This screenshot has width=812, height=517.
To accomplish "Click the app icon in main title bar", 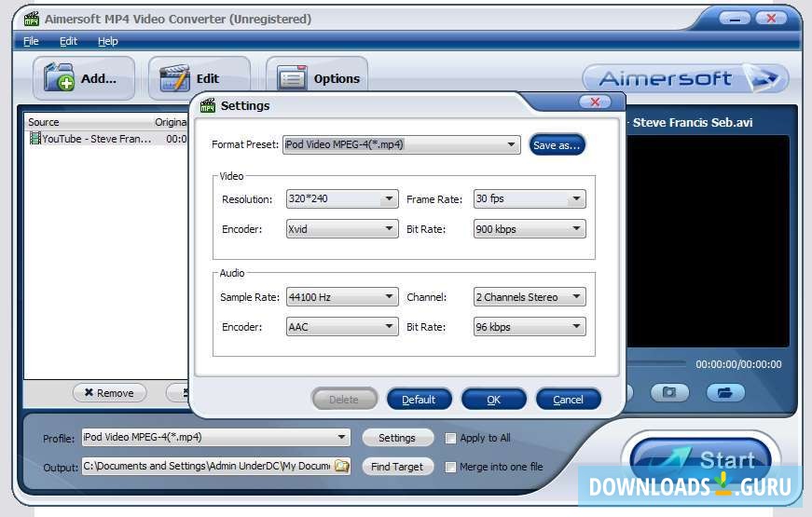I will point(31,20).
